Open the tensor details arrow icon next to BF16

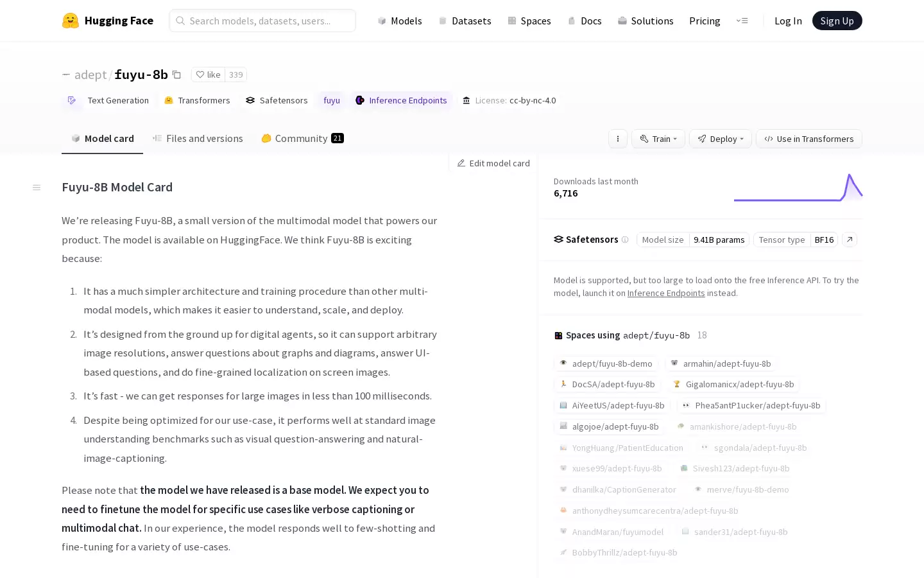pyautogui.click(x=850, y=240)
